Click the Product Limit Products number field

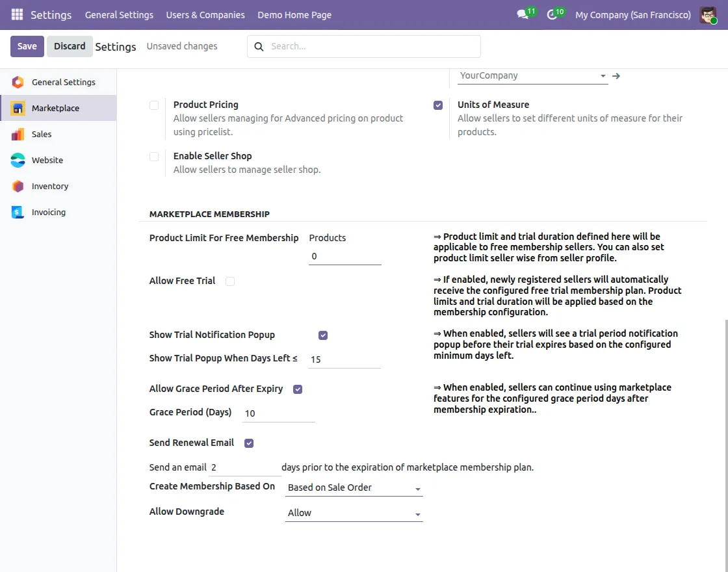(345, 256)
